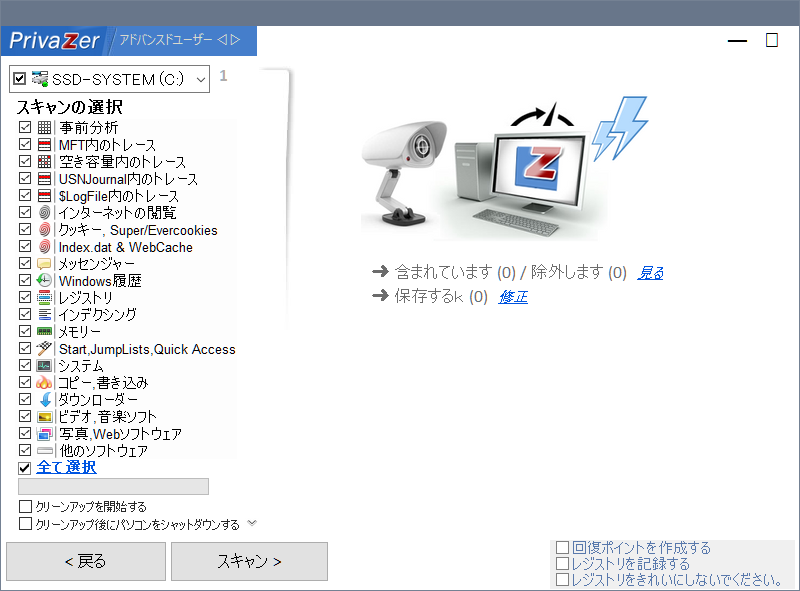Click the Windows履歴 label
This screenshot has height=591, width=800.
[x=100, y=281]
